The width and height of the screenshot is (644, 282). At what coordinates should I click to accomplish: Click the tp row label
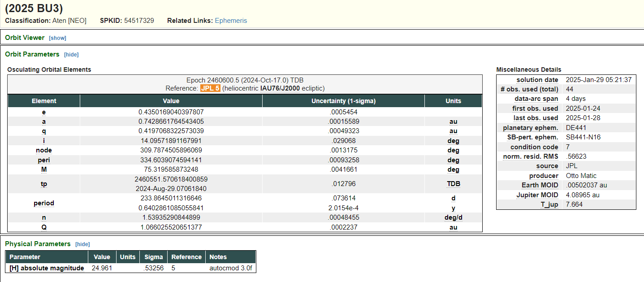44,184
